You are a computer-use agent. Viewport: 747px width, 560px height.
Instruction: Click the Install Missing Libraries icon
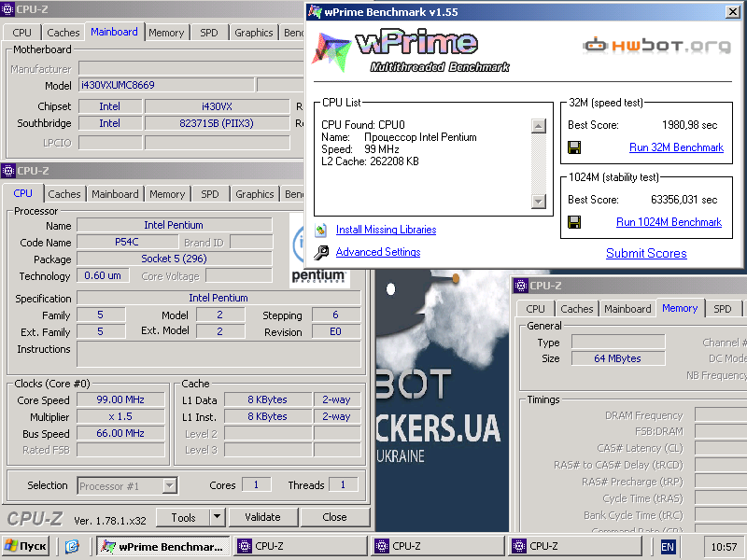[x=320, y=230]
